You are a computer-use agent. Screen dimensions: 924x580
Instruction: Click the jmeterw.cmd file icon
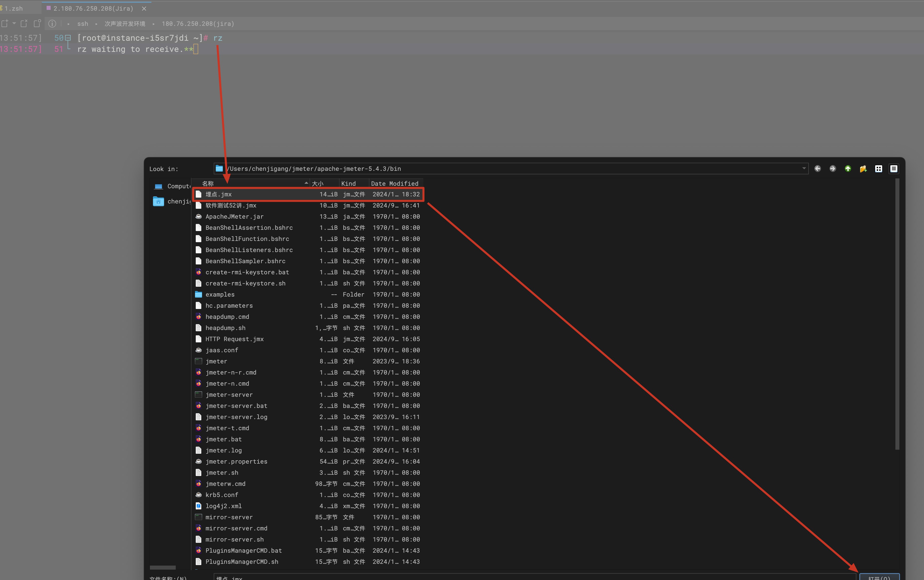point(198,484)
